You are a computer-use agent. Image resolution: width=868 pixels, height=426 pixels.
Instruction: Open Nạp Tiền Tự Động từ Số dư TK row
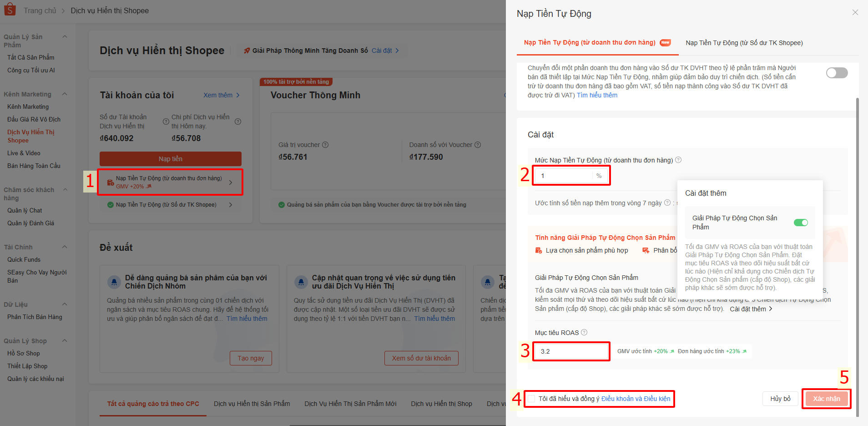tap(170, 205)
